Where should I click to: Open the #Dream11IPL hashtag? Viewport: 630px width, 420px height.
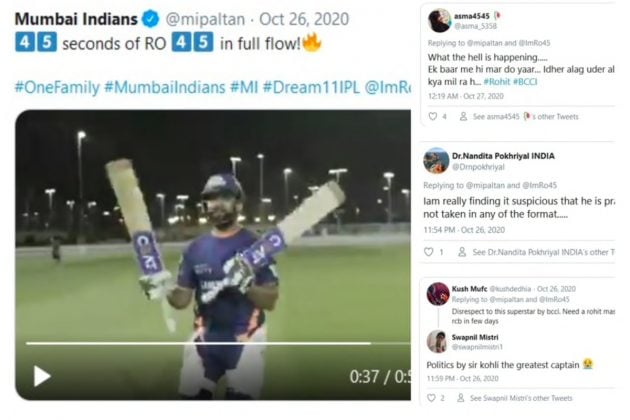click(311, 87)
